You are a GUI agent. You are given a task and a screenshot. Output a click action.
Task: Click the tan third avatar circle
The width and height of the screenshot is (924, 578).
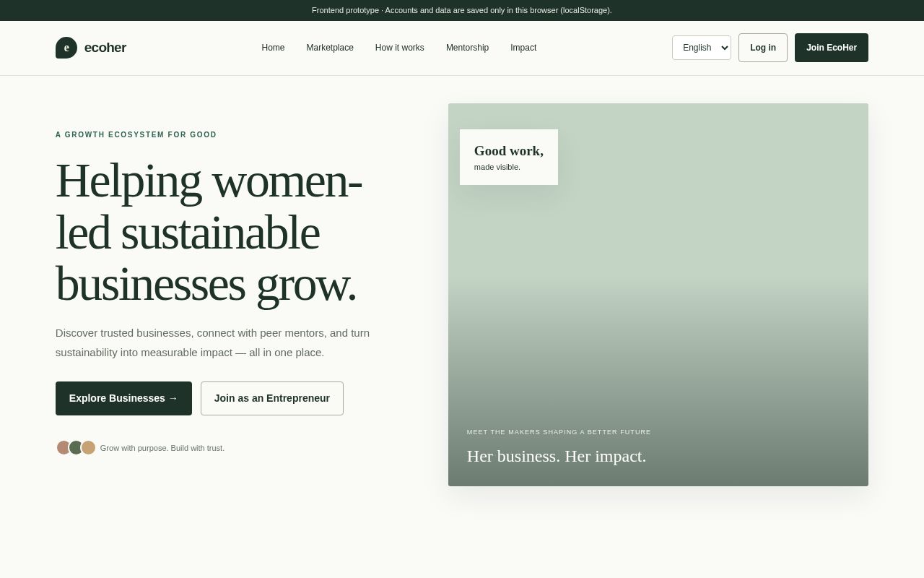pyautogui.click(x=88, y=447)
